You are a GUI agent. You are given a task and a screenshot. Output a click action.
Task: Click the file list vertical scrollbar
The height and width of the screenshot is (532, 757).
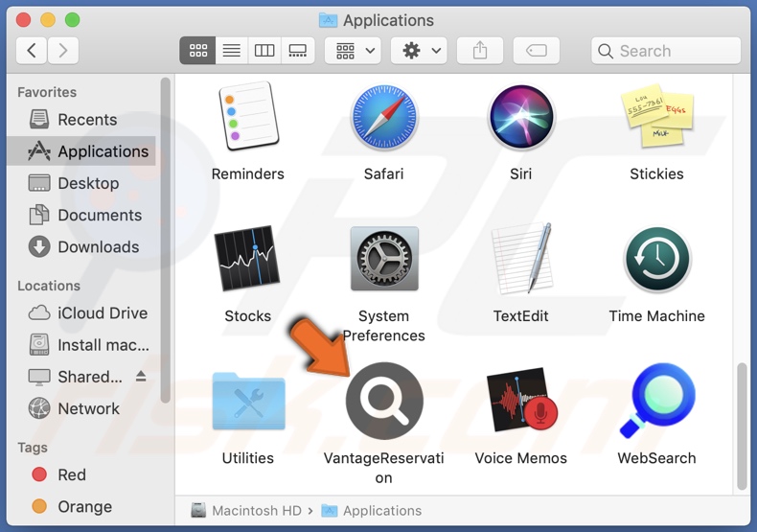(742, 427)
